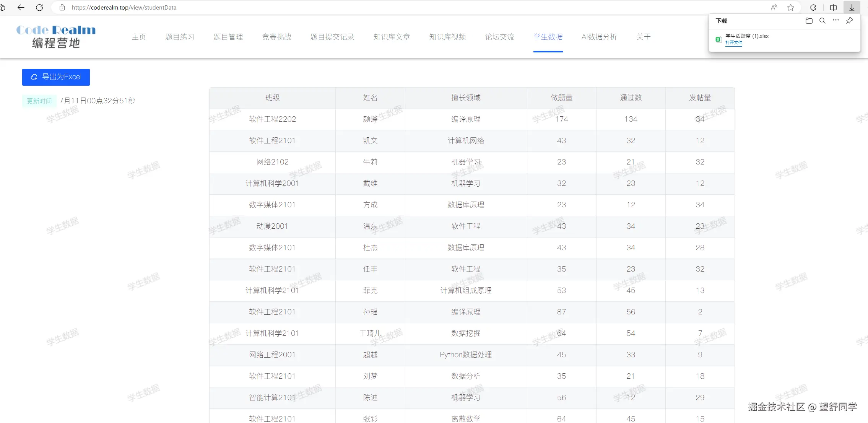Switch to the 主页 menu item
This screenshot has height=423, width=868.
139,37
